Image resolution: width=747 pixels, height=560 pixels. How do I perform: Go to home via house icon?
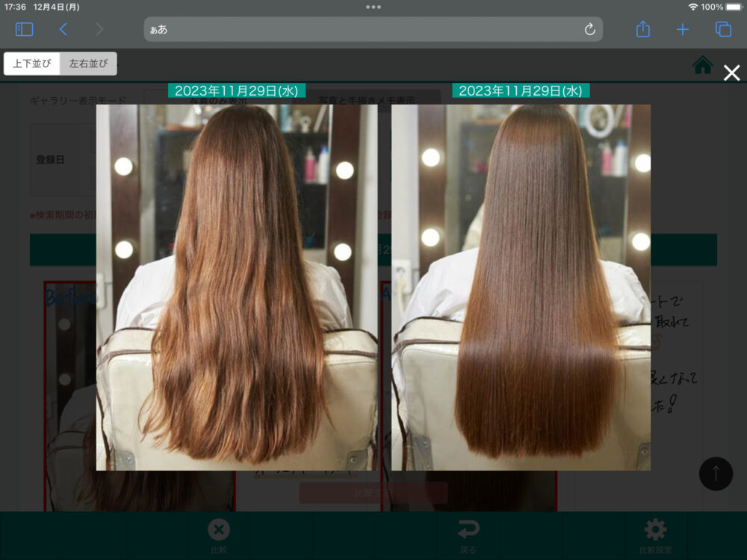point(703,66)
